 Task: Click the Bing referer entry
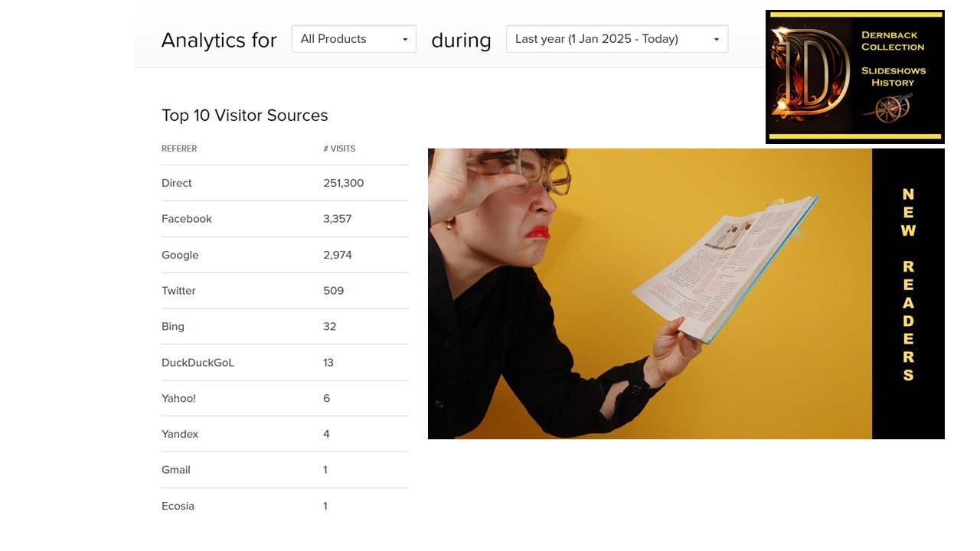click(173, 326)
